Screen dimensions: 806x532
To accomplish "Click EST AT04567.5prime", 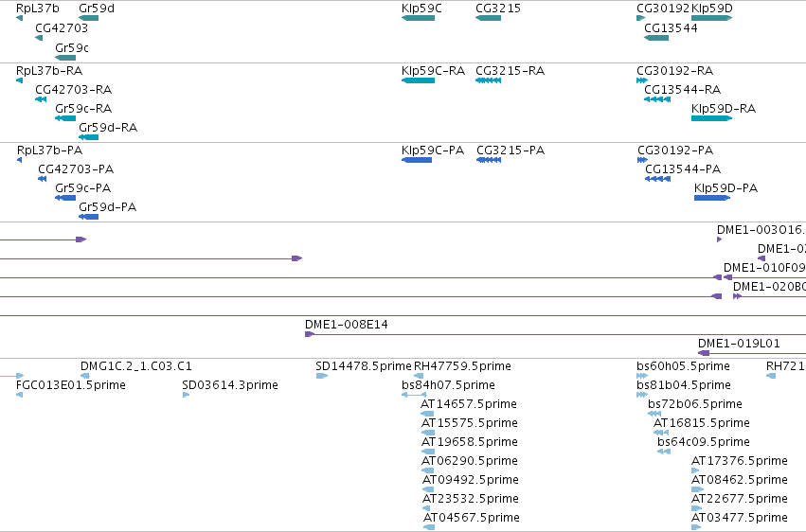I will click(472, 517).
